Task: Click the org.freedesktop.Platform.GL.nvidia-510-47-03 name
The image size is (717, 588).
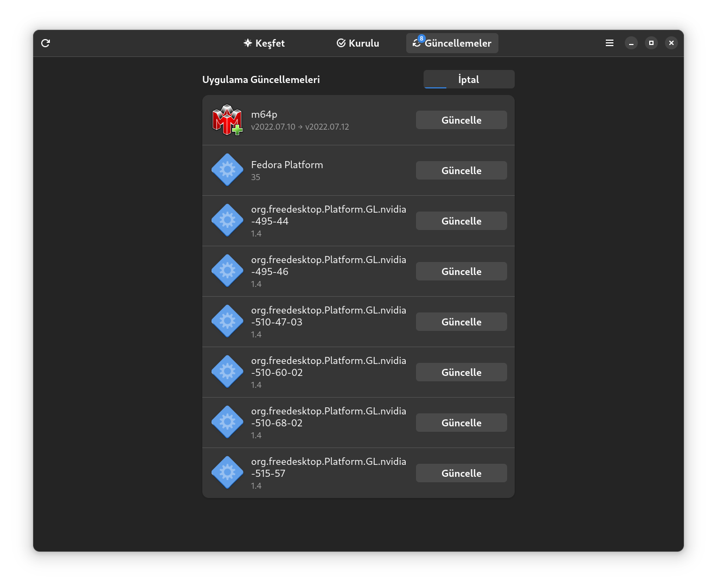Action: [329, 316]
